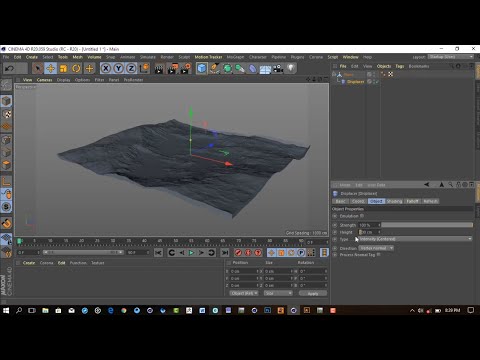The height and width of the screenshot is (360, 480).
Task: Toggle the Y axis lock
Action: [x=118, y=68]
